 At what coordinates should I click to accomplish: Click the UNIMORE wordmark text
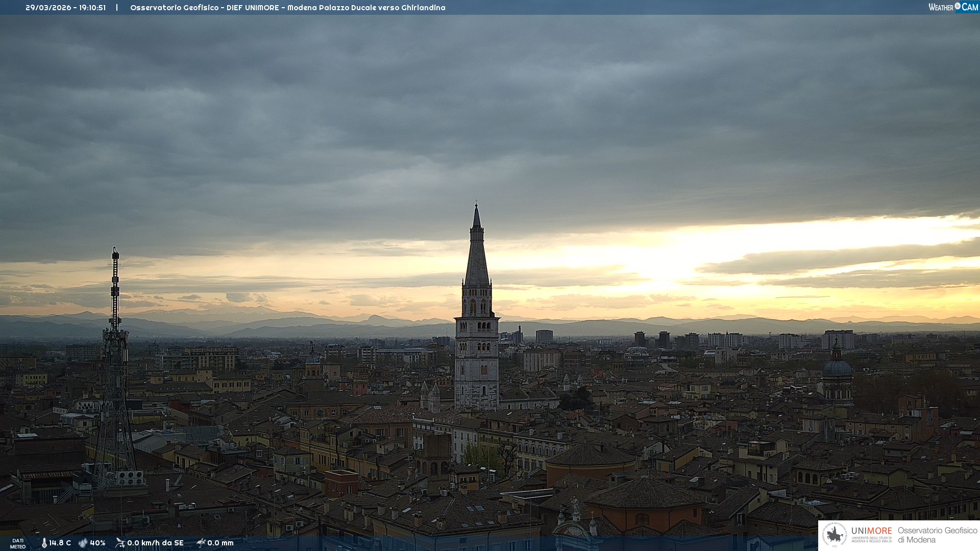[871, 531]
